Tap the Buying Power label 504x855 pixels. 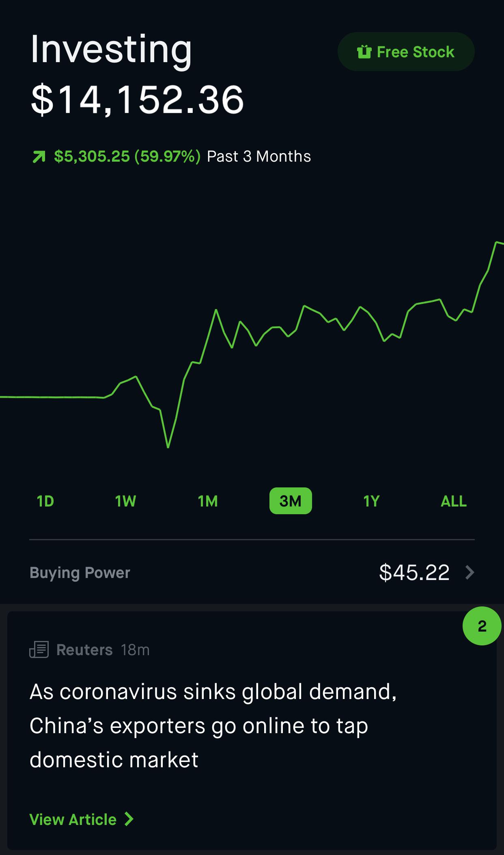pos(80,572)
